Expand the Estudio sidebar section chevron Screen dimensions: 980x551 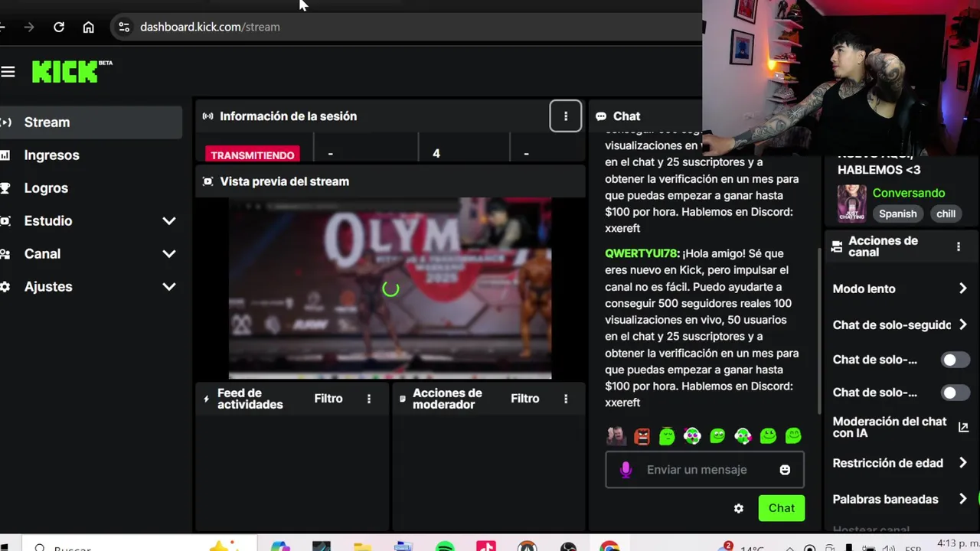tap(169, 221)
